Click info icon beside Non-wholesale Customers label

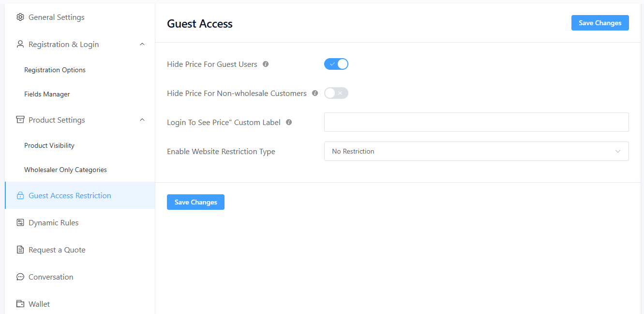click(x=315, y=93)
